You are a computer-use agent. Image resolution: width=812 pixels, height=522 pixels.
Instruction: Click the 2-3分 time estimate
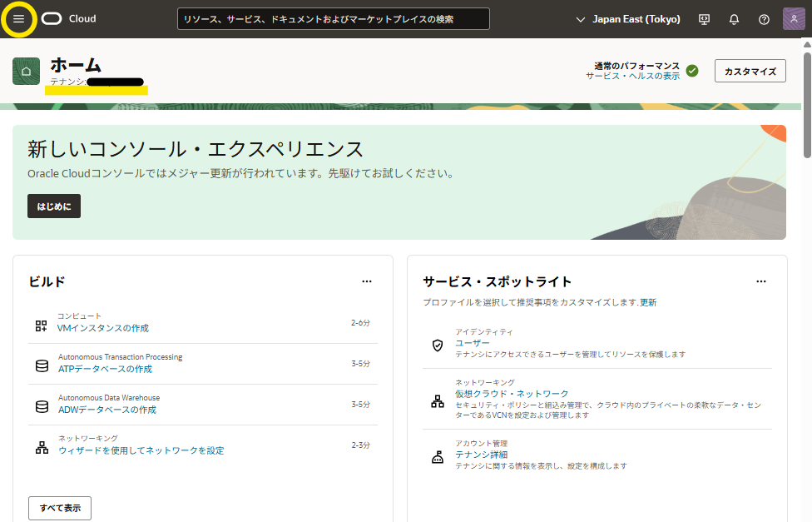[x=360, y=445]
